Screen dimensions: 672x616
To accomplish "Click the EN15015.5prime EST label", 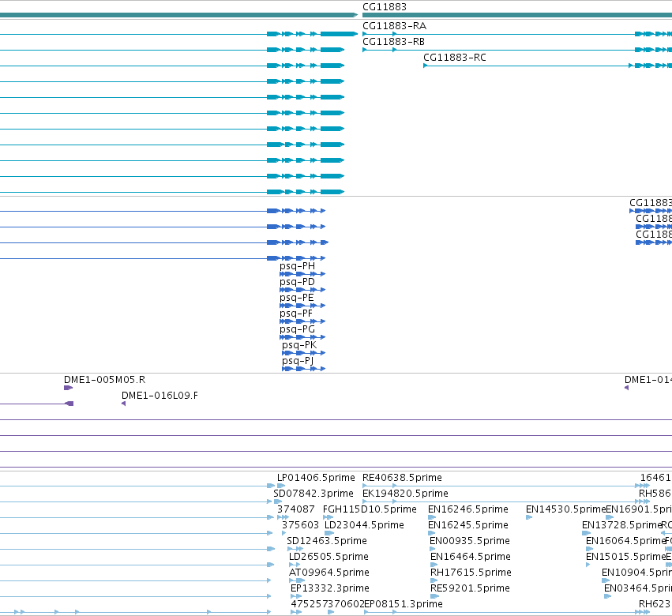I will (x=625, y=558).
